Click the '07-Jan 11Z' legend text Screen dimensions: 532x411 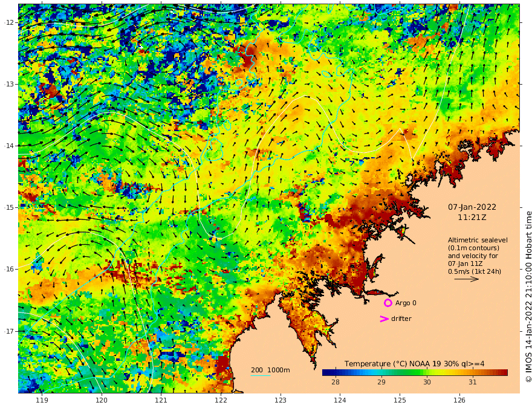465,264
